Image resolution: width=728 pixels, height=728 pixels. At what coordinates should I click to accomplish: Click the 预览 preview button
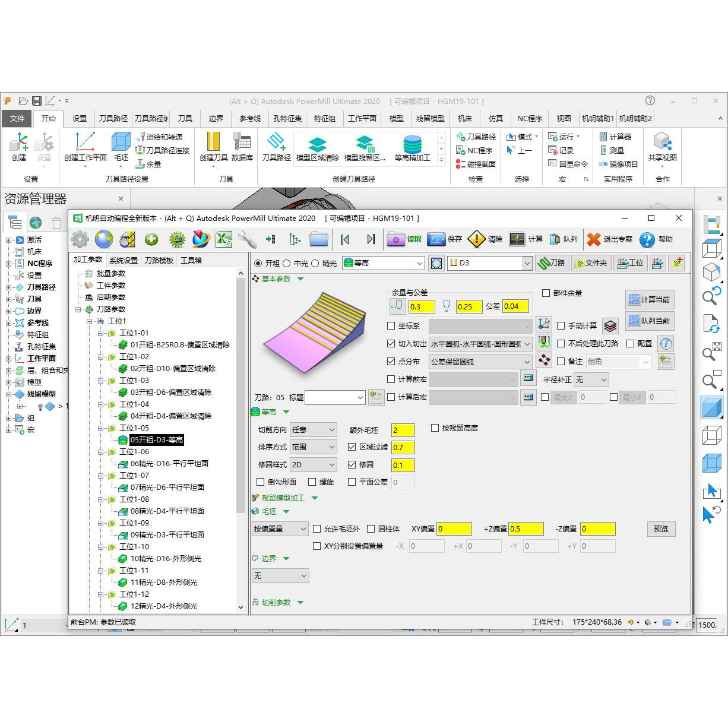point(661,528)
